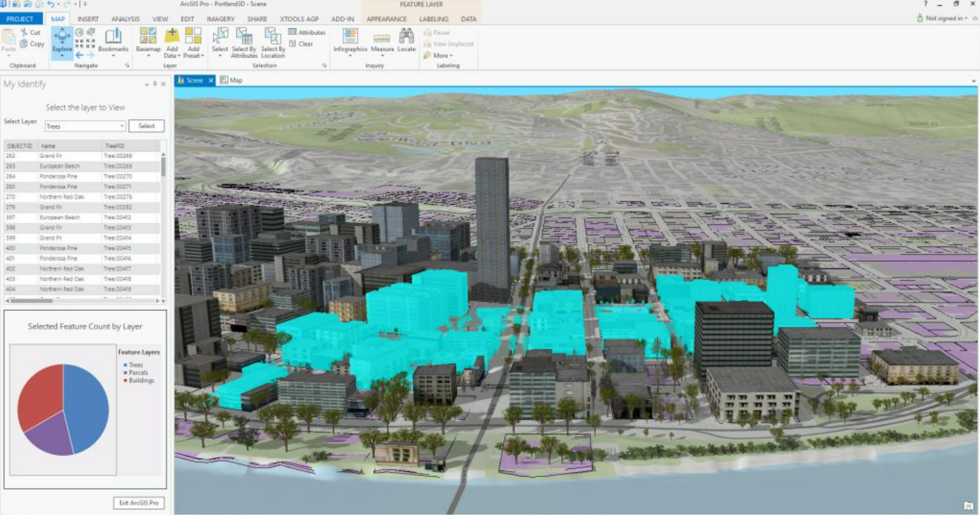
Task: Open the Help question mark icon
Action: 925,4
